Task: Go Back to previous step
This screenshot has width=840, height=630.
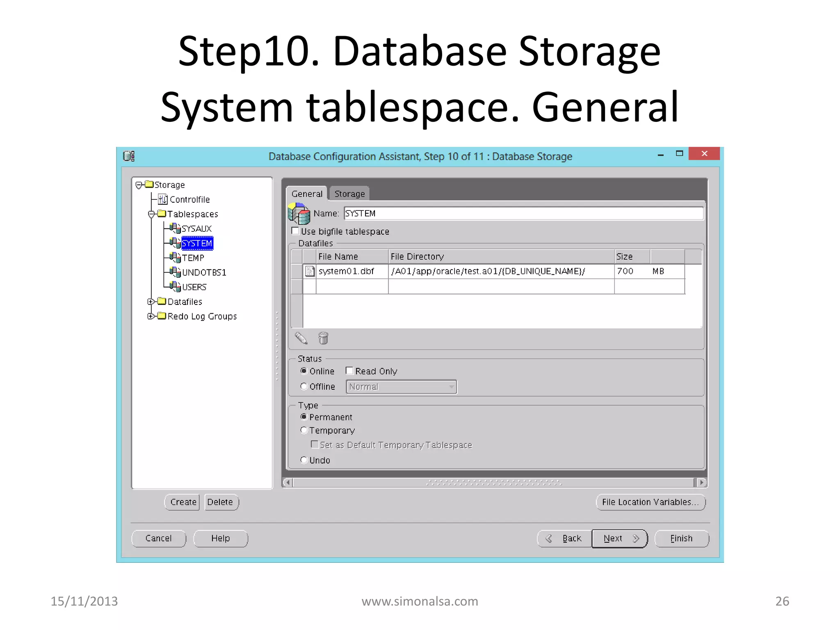Action: (565, 538)
